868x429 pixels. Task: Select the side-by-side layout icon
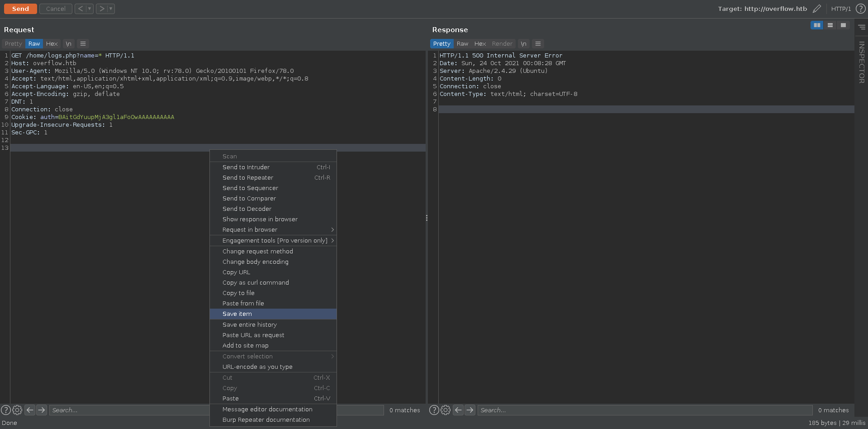coord(817,25)
